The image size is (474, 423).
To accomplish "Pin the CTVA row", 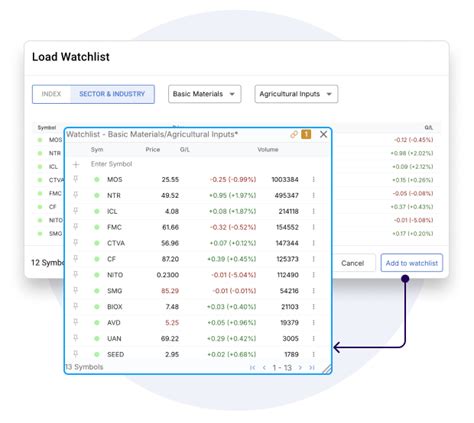I will [x=76, y=243].
